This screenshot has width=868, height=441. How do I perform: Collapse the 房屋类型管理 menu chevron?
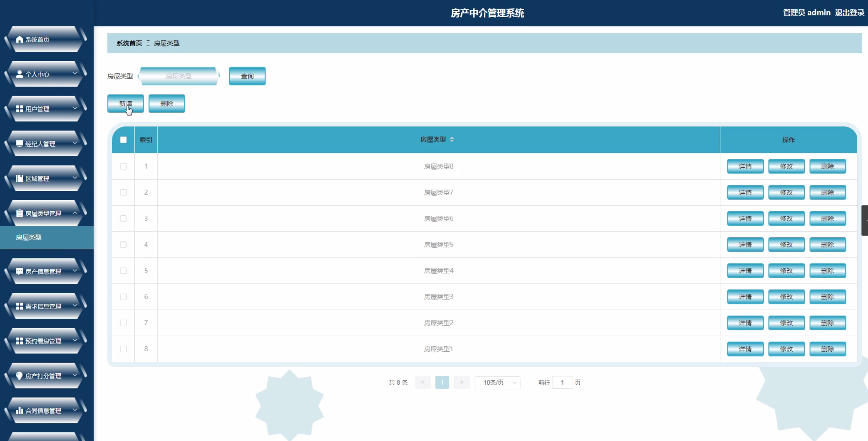click(x=75, y=213)
